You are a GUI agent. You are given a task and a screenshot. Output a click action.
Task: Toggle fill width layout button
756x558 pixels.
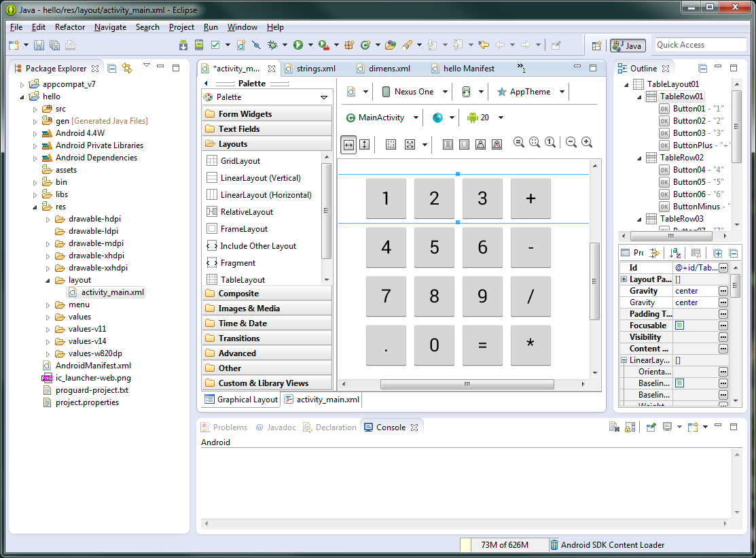pos(348,144)
